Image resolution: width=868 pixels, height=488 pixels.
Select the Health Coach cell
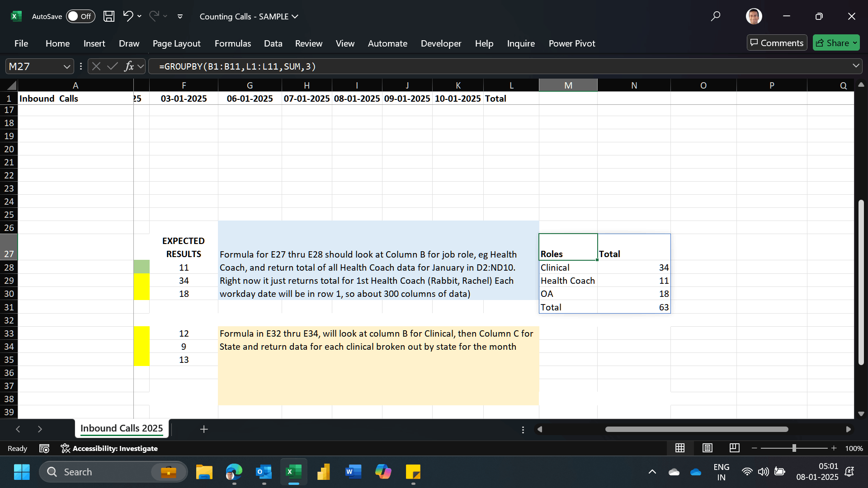click(x=568, y=281)
